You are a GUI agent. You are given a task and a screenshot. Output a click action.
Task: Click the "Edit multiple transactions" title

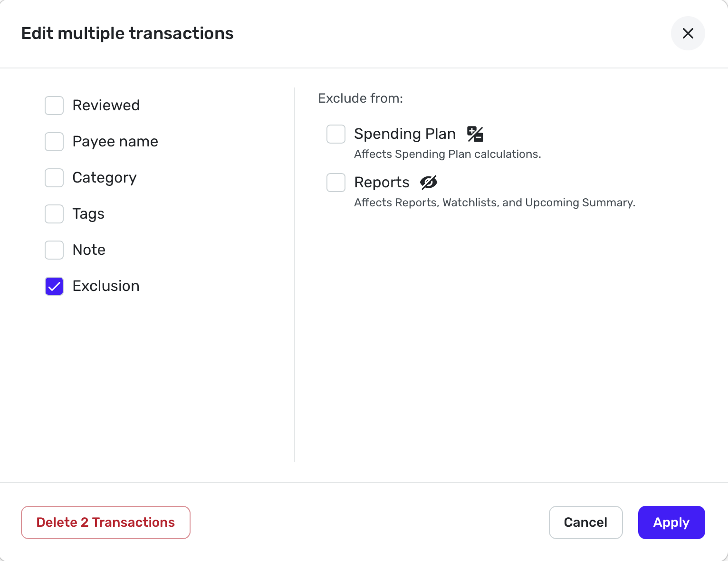pos(127,33)
